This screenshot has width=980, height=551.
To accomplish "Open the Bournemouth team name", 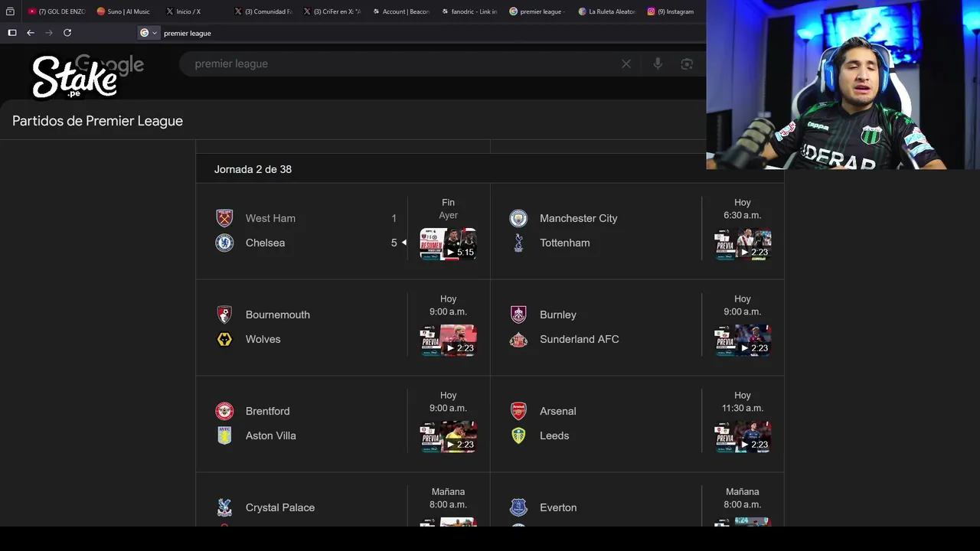I will (x=277, y=315).
